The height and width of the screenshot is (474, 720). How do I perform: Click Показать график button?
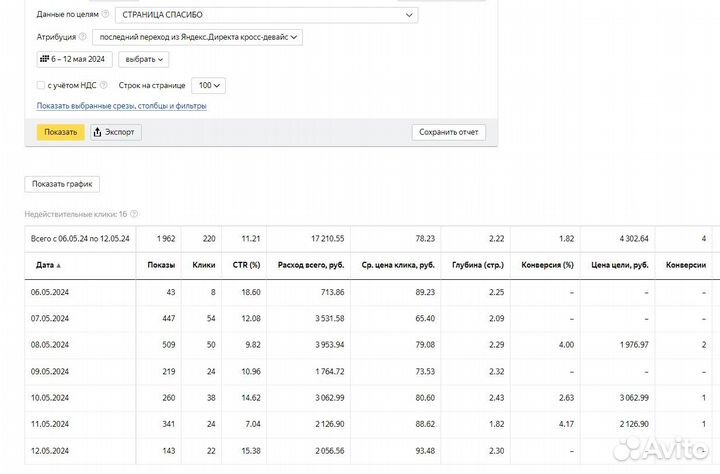tap(62, 184)
